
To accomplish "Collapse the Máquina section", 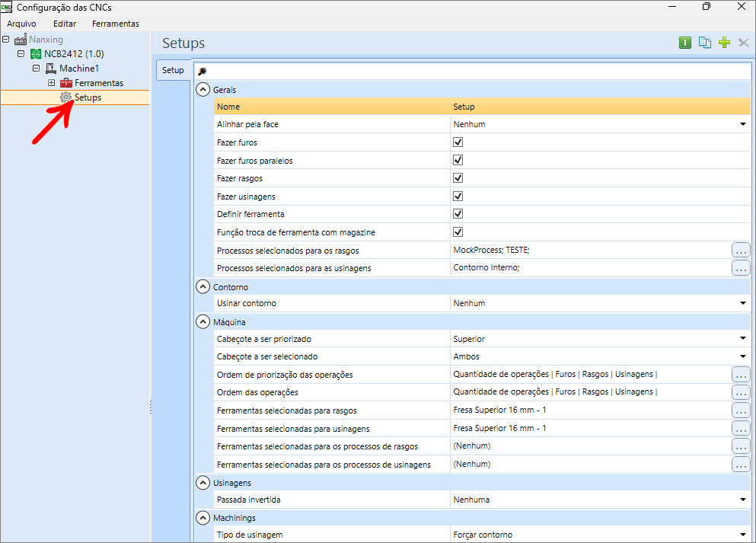I will coord(203,321).
